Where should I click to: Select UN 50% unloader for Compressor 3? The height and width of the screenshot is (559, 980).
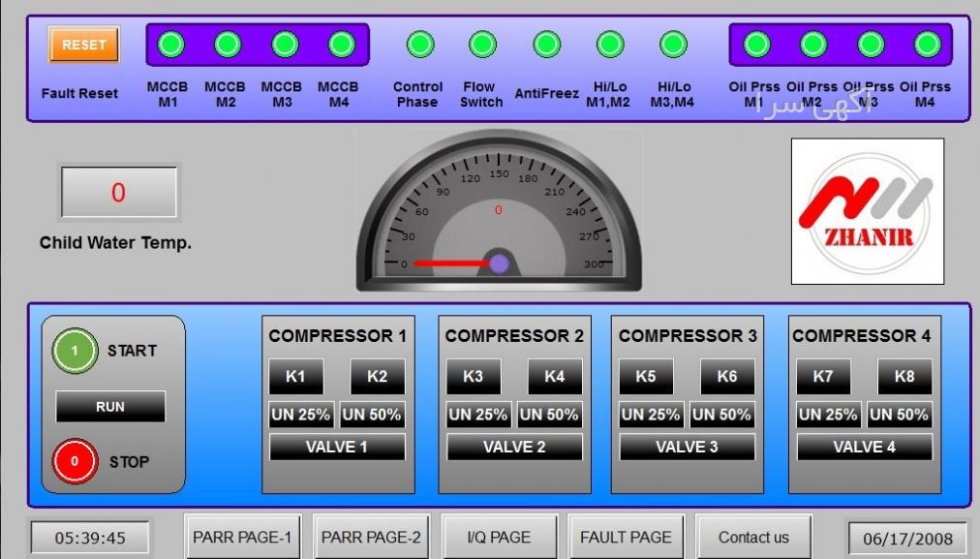(722, 415)
